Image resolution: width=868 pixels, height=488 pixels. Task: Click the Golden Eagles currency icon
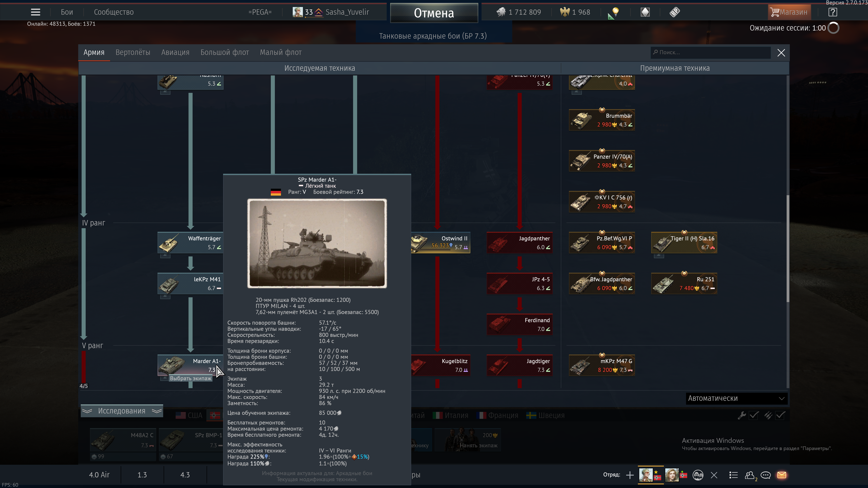564,12
